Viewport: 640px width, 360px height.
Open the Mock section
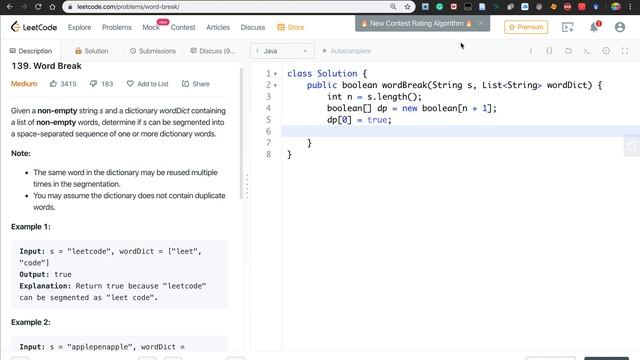tap(151, 27)
